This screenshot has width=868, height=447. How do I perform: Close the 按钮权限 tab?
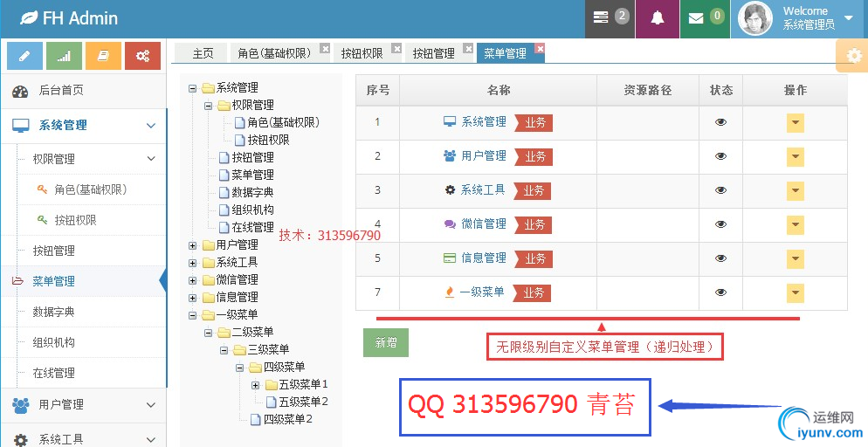point(396,49)
